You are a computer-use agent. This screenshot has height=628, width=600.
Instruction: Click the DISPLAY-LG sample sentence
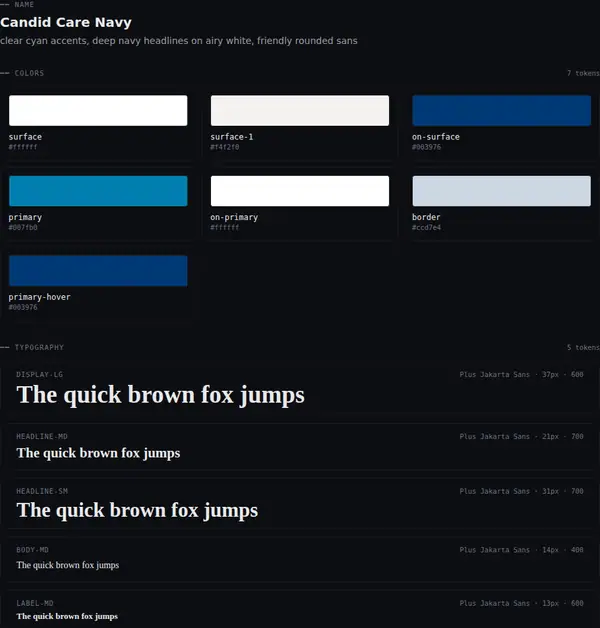[160, 395]
